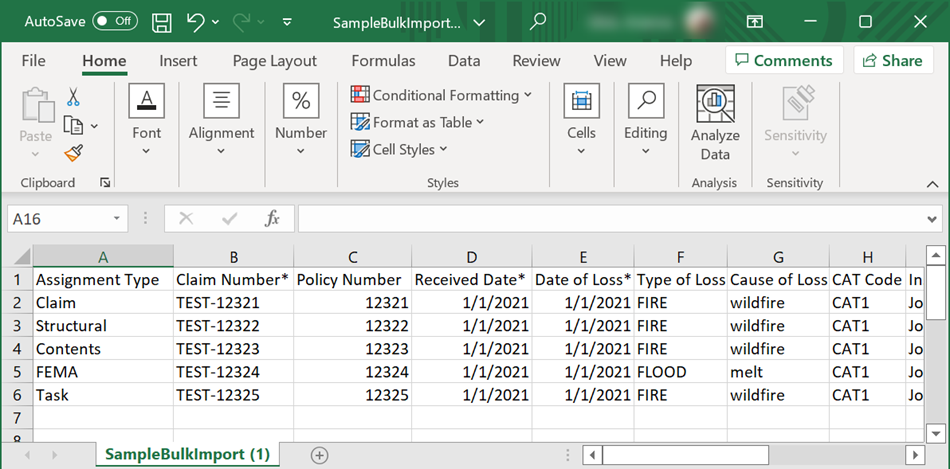Click the Undo arrow icon

[x=197, y=21]
